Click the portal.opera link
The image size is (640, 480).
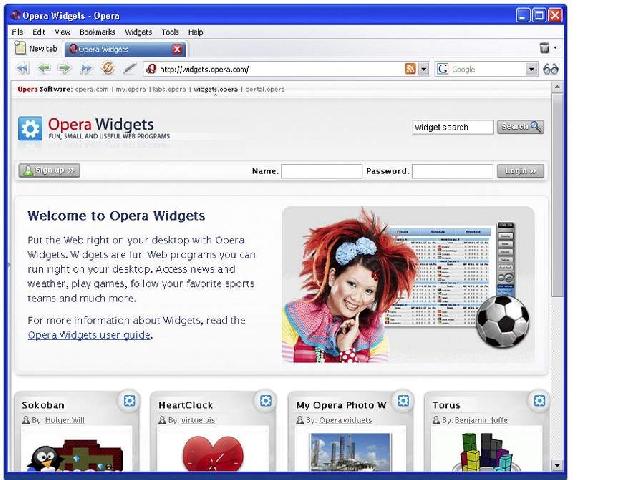(265, 89)
